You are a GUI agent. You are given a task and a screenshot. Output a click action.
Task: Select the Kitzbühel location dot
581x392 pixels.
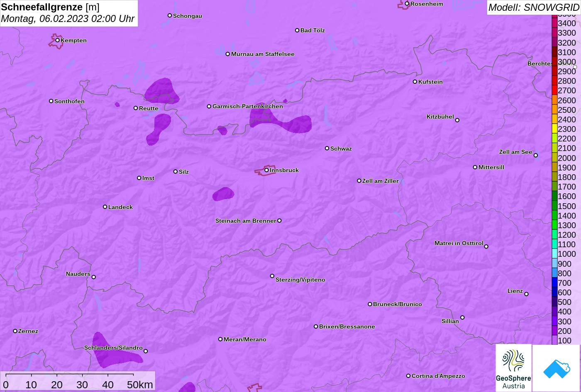point(457,120)
